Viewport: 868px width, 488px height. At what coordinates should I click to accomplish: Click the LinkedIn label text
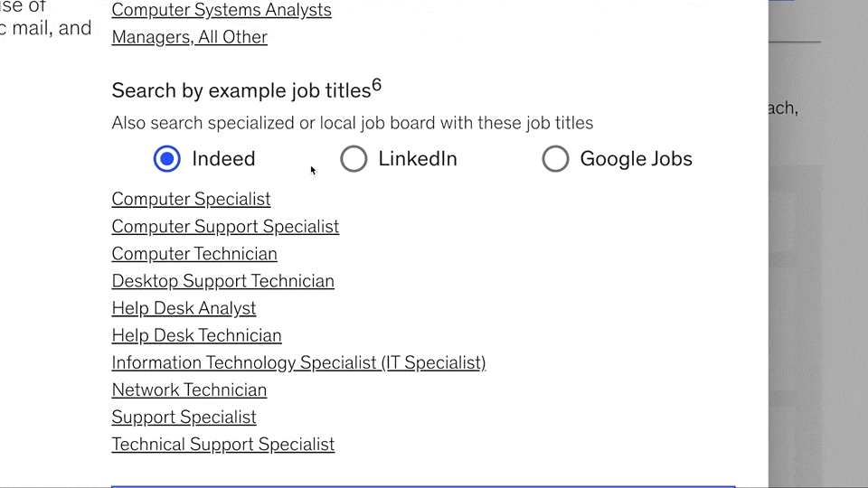pyautogui.click(x=418, y=159)
